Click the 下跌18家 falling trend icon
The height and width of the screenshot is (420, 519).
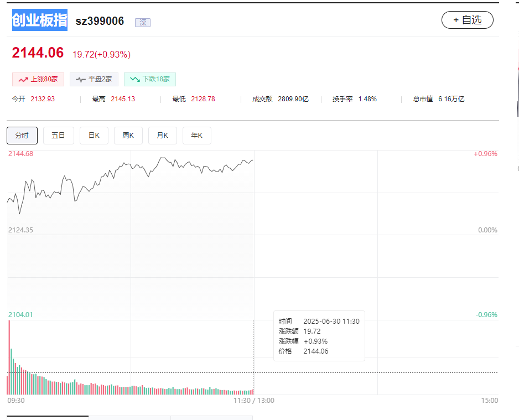pos(134,79)
